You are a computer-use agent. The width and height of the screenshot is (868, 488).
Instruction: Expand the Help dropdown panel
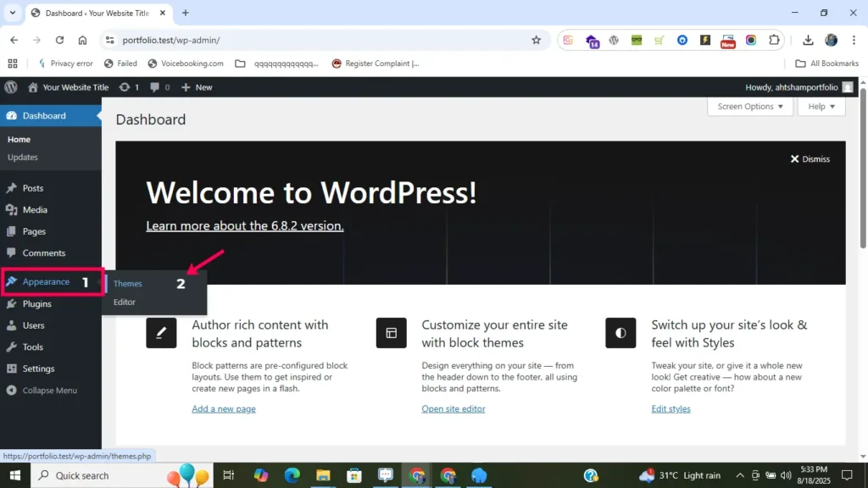(821, 107)
